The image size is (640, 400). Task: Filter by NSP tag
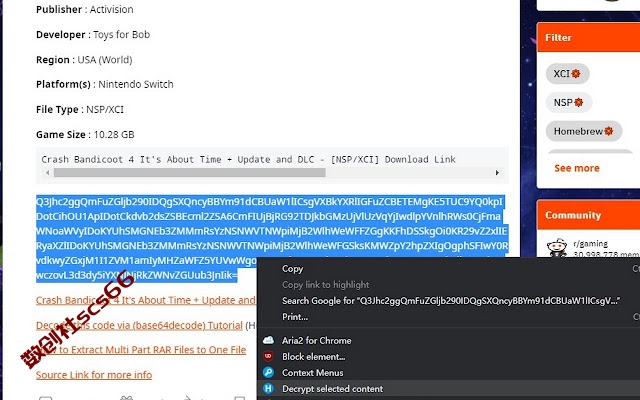click(569, 102)
